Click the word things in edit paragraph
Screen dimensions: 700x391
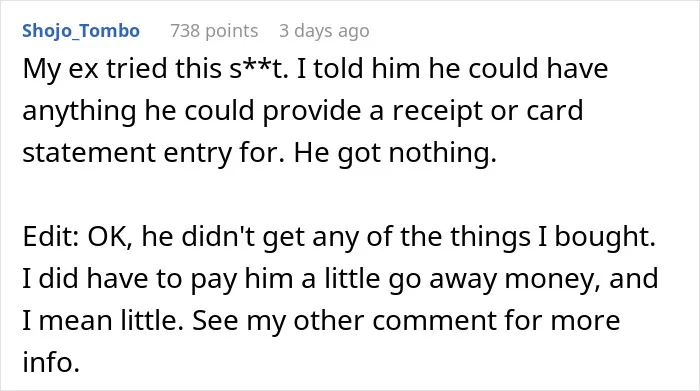[x=491, y=237]
